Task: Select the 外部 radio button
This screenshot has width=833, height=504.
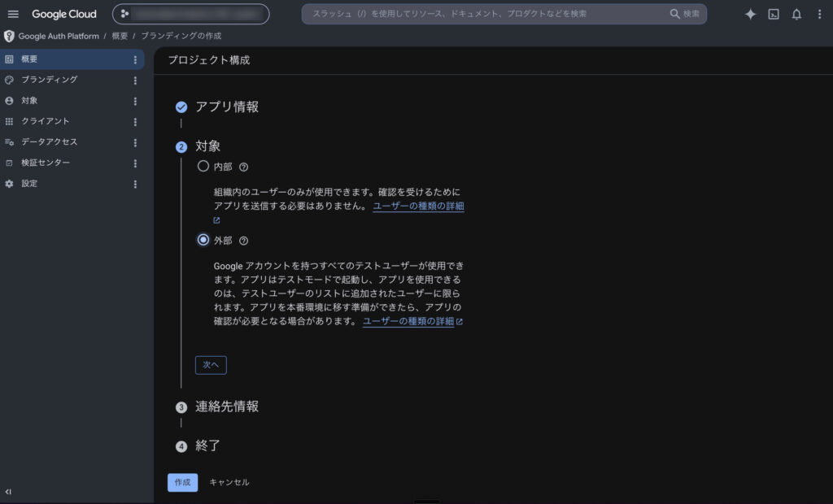Action: (203, 240)
